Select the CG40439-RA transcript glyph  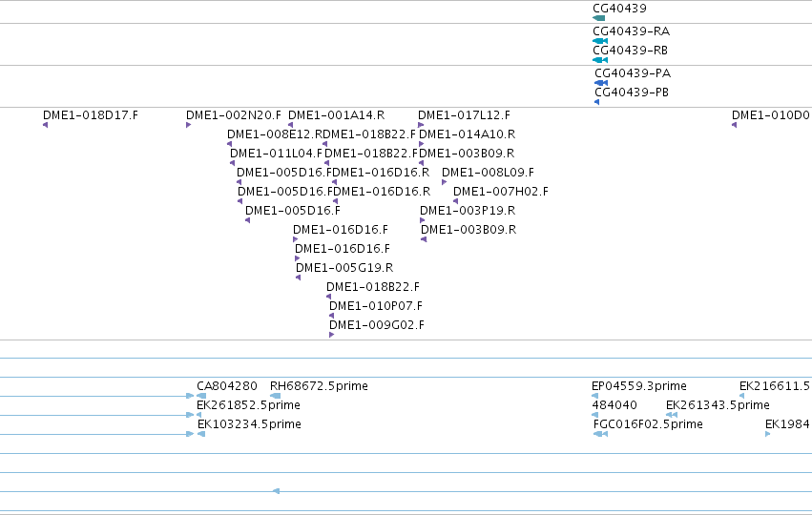[x=600, y=41]
